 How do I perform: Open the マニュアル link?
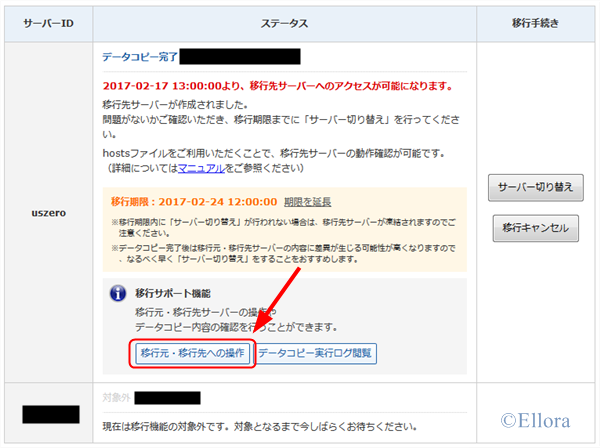pos(201,168)
